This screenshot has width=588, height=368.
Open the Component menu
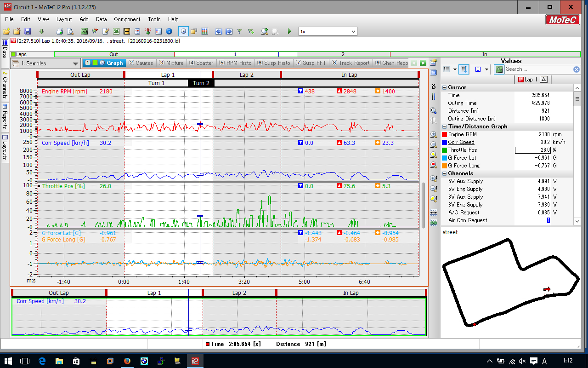point(127,19)
